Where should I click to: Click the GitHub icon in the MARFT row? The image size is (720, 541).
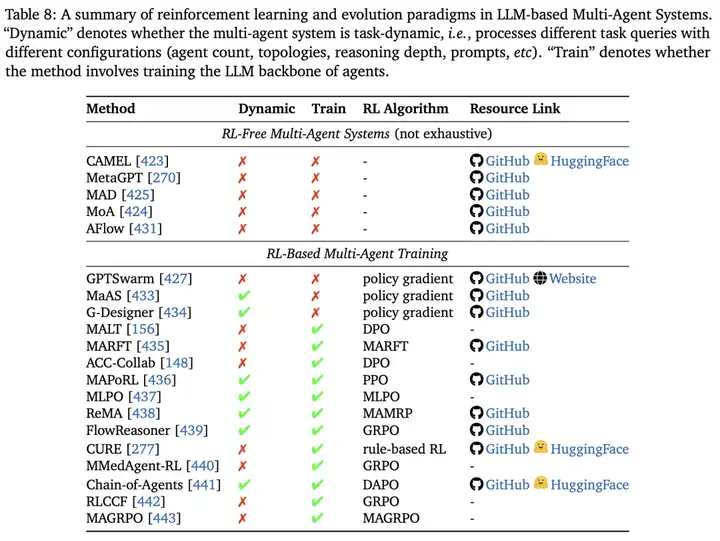(477, 346)
